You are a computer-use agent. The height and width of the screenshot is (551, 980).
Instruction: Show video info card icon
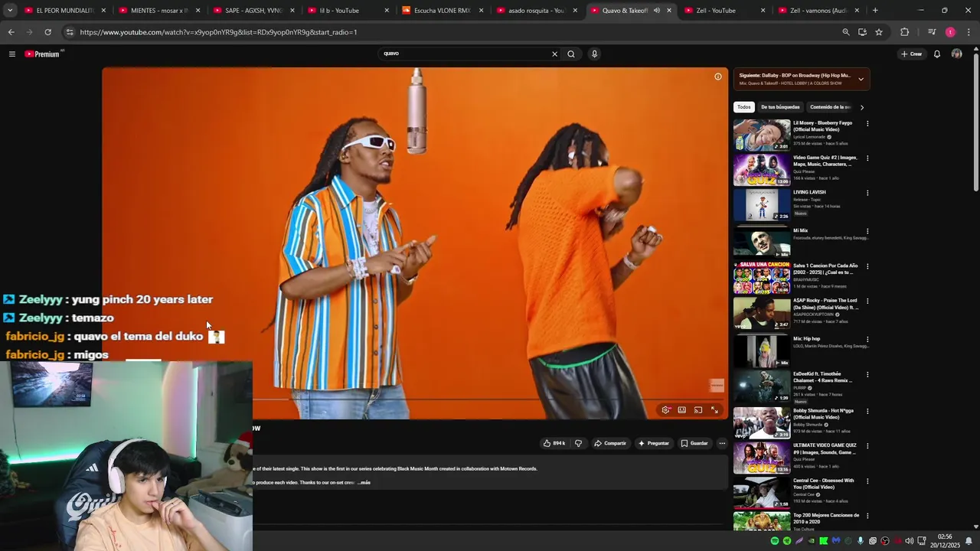pos(717,77)
